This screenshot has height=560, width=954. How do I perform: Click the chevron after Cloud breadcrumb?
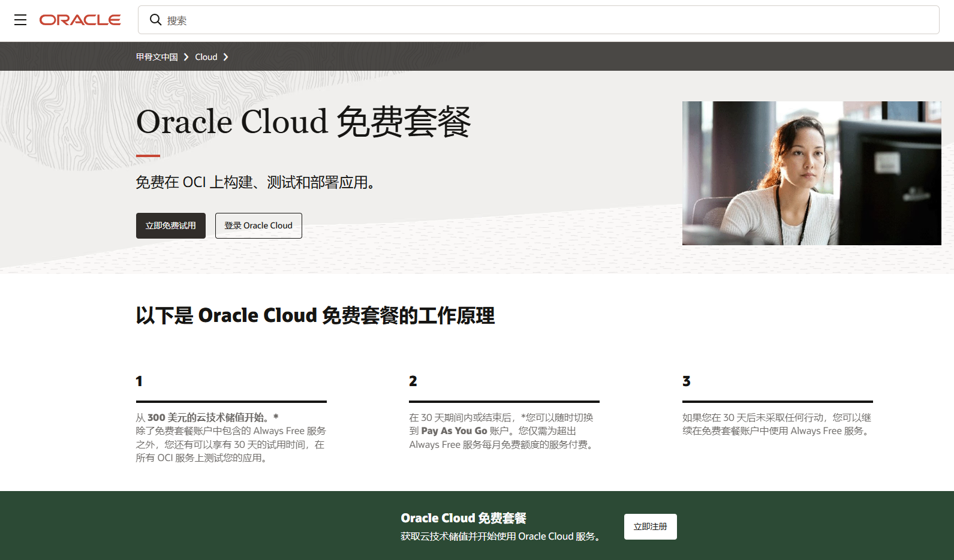pyautogui.click(x=226, y=57)
